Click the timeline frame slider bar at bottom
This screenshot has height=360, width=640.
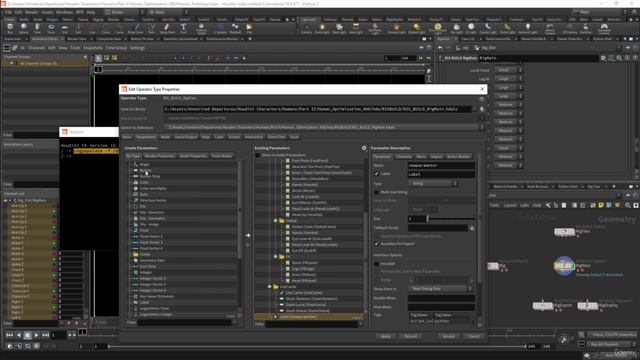click(x=316, y=347)
